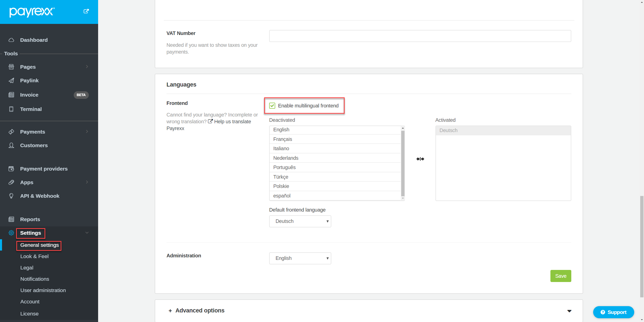644x322 pixels.
Task: Click the VAT Number input field
Action: point(420,36)
